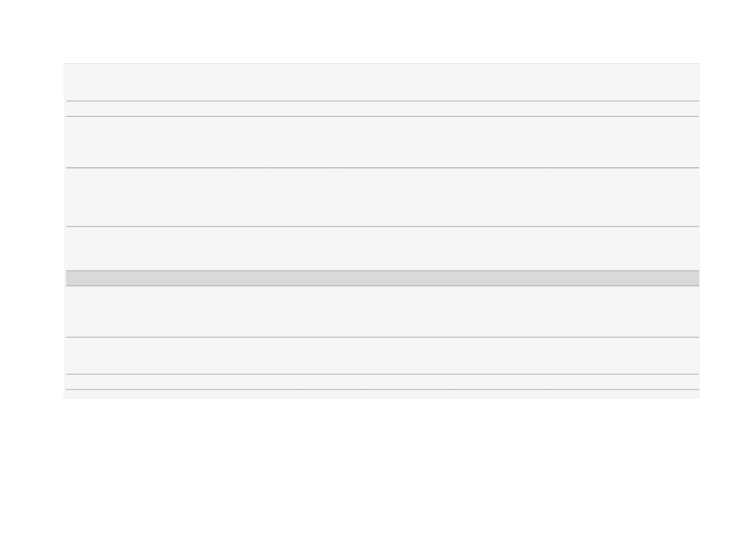Viewport: 756px width, 534px height.
Task: Select the dark gray highlighted table row
Action: (x=383, y=278)
